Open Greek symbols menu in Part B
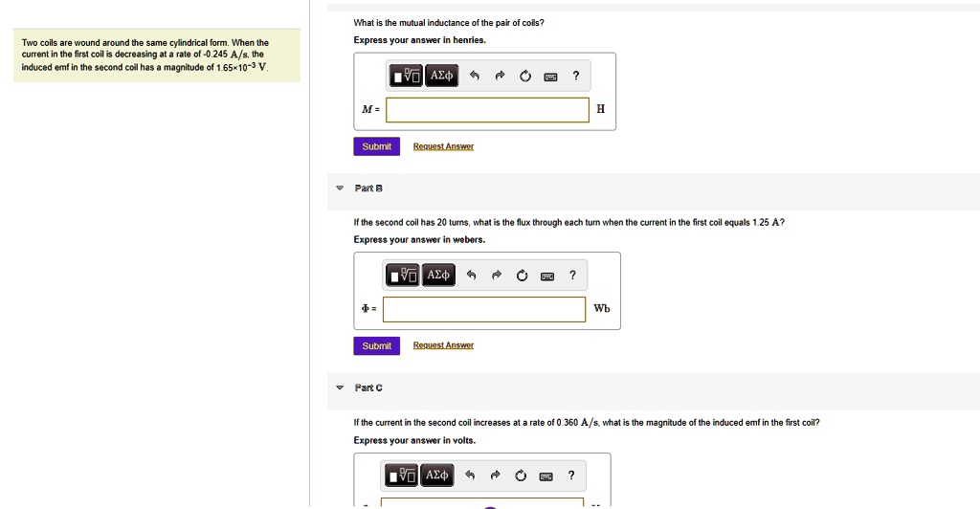This screenshot has height=509, width=980. point(437,276)
